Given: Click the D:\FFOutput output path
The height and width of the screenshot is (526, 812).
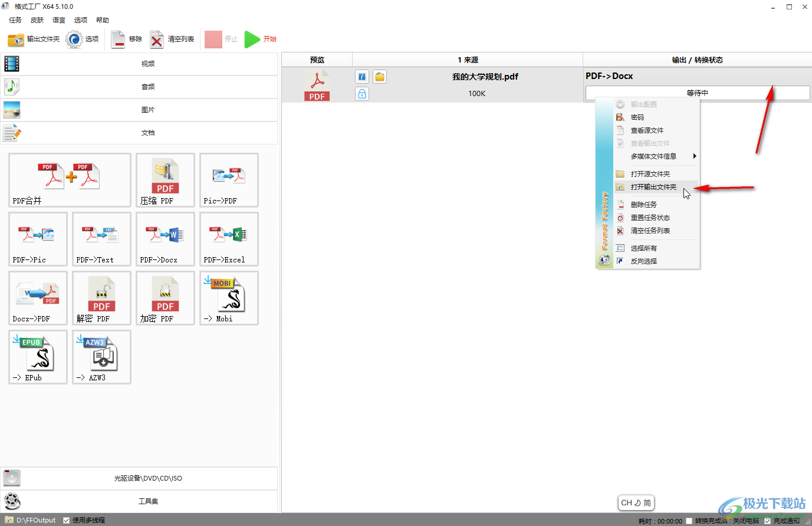Looking at the screenshot, I should 35,520.
